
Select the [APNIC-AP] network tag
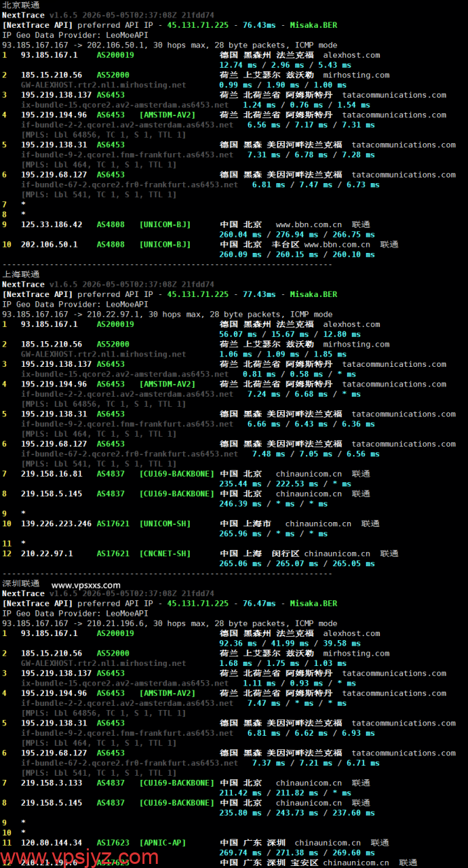click(x=163, y=843)
